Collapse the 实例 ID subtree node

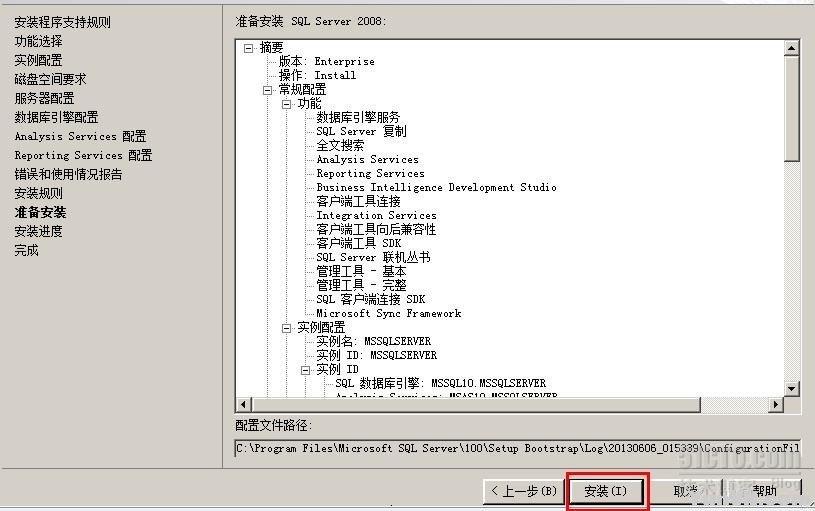[305, 370]
